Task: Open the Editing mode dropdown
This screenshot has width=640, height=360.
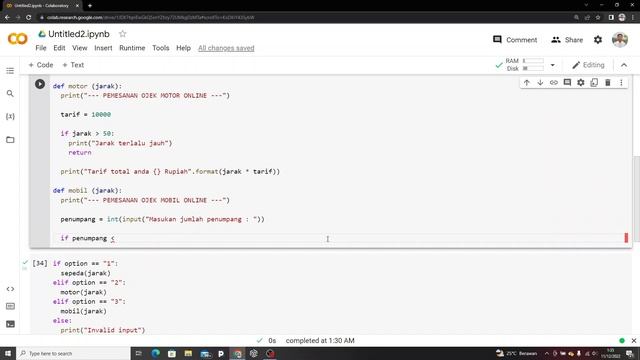Action: click(588, 65)
